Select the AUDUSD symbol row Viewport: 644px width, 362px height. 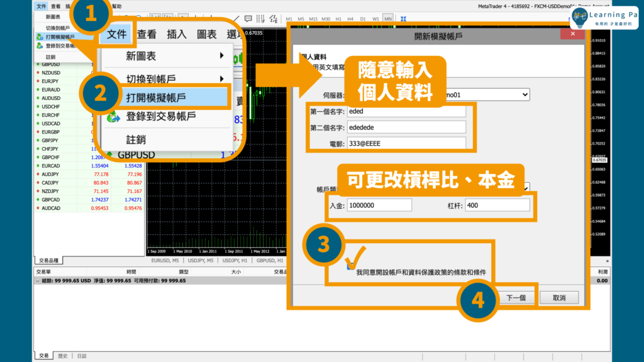[65, 98]
